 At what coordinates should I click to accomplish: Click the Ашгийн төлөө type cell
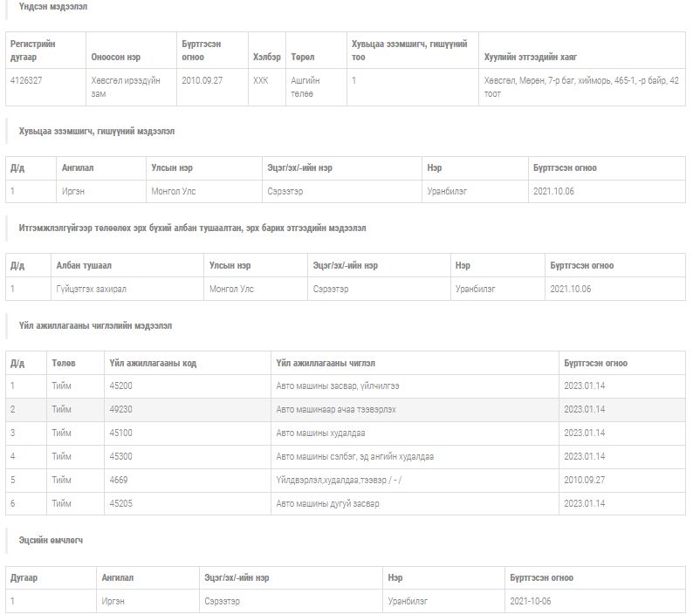pyautogui.click(x=305, y=86)
